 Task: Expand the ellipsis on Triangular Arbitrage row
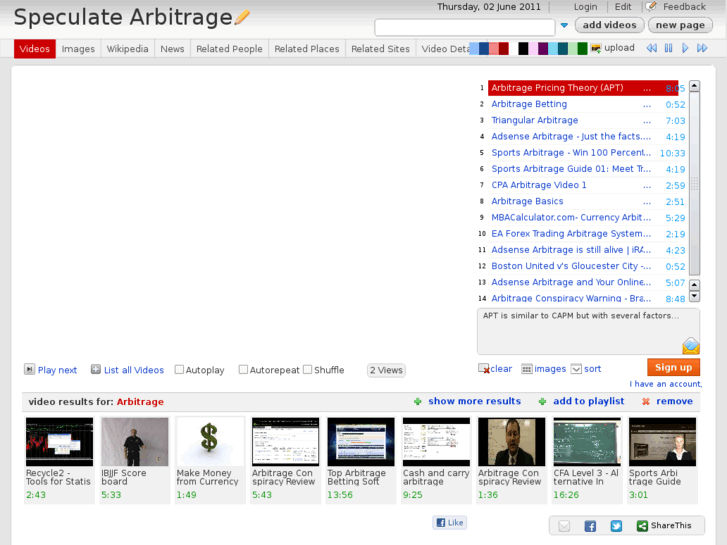point(647,121)
